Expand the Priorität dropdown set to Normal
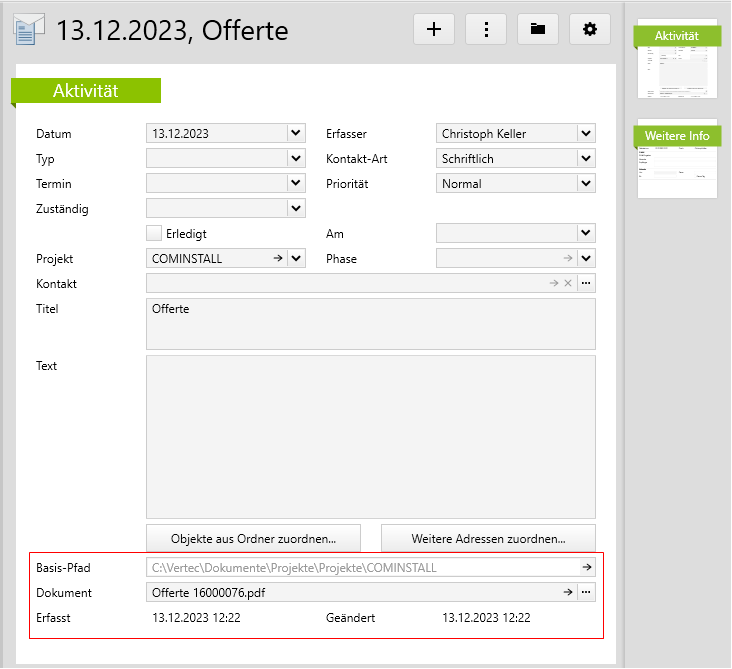732x669 pixels. (586, 183)
